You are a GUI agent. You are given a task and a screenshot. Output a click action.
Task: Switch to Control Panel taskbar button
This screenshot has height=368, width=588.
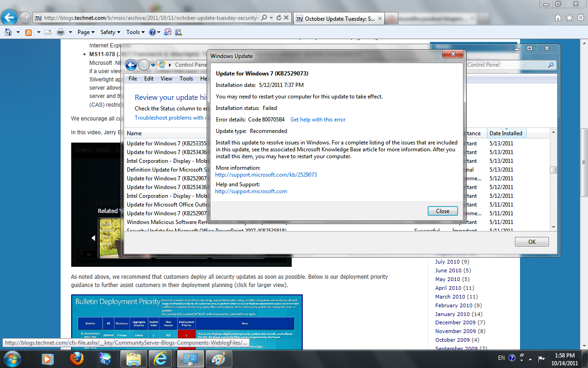click(191, 359)
